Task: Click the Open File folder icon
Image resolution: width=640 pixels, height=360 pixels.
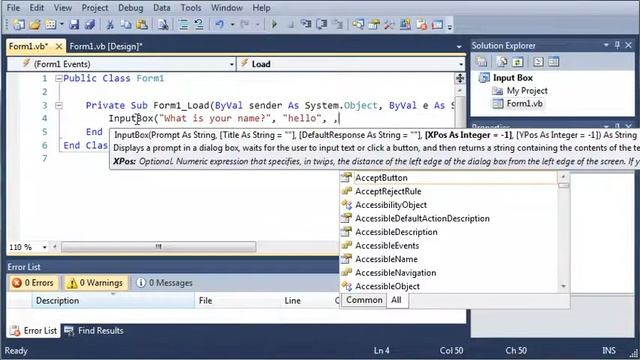Action: click(x=35, y=24)
